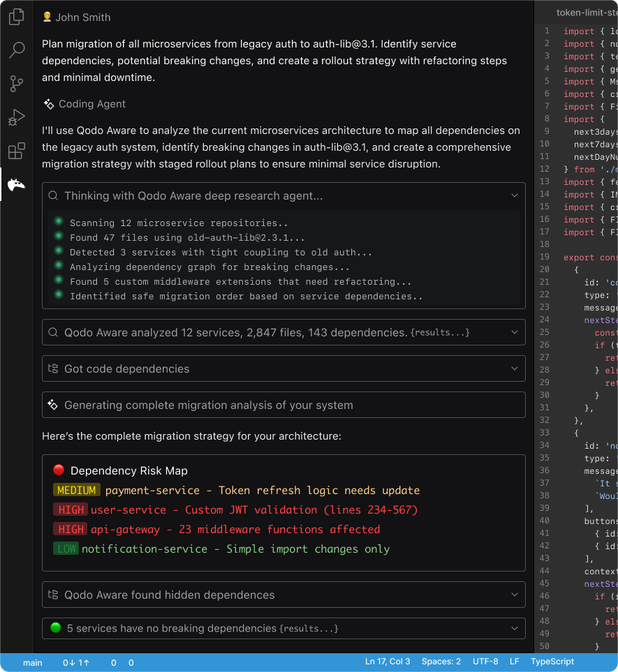Click the LOW risk badge for notification-service

[x=66, y=548]
